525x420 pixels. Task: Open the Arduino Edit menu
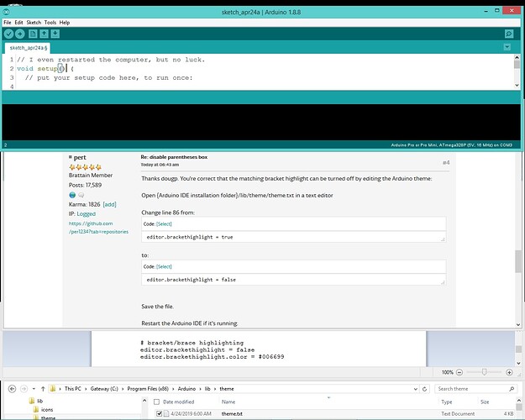click(18, 23)
